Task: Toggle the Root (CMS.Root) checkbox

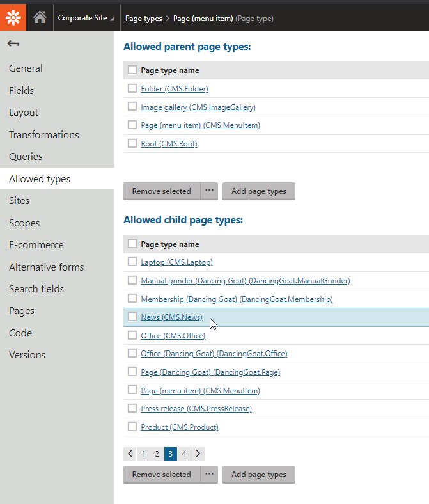Action: [132, 143]
